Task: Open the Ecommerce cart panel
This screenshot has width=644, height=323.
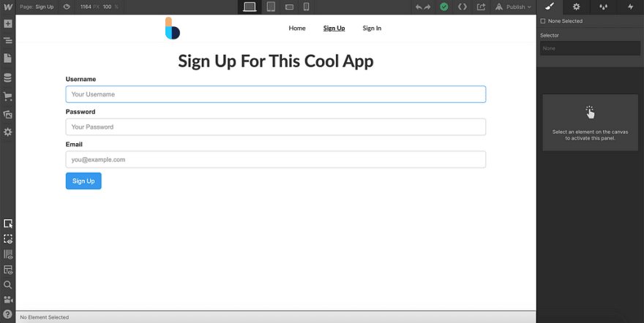Action: [8, 96]
